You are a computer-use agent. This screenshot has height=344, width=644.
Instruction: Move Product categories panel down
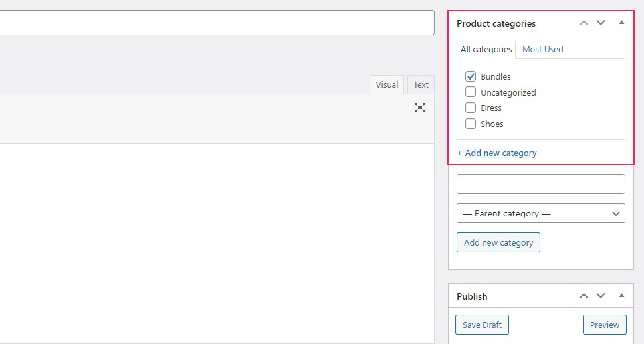(x=601, y=23)
